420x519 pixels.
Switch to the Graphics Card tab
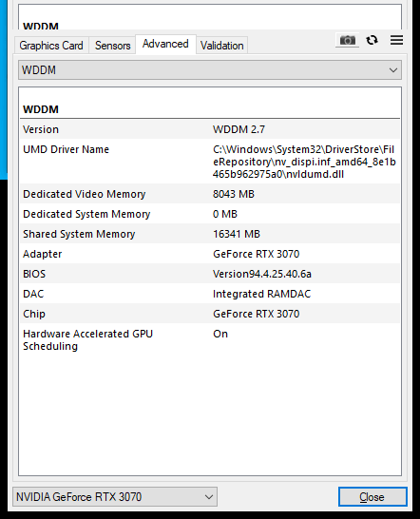pos(51,46)
